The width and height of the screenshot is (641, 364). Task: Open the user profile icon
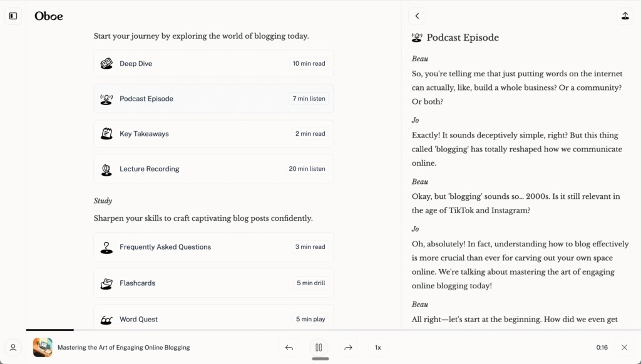(x=13, y=347)
